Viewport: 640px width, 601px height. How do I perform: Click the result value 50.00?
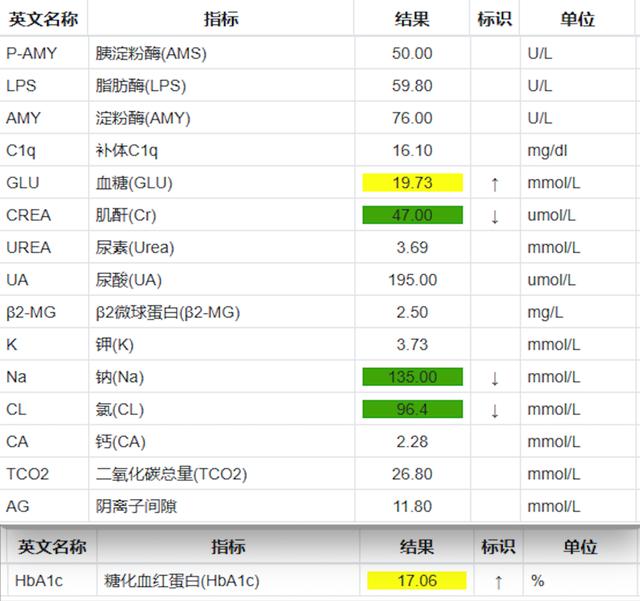[x=412, y=53]
